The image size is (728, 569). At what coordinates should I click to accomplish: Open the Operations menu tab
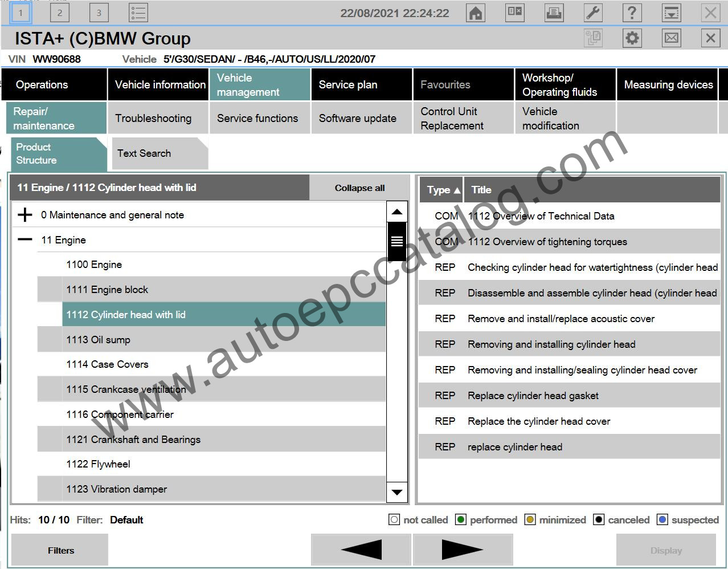click(x=54, y=84)
